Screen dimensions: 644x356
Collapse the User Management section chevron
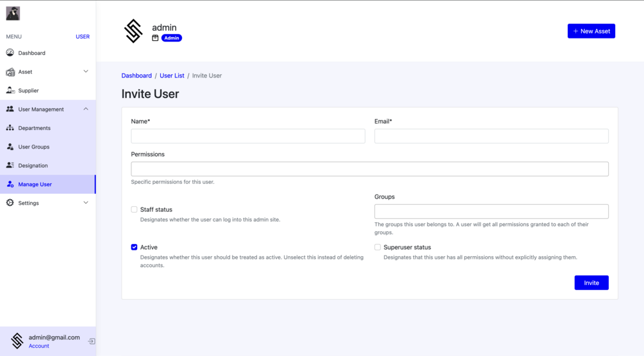86,109
